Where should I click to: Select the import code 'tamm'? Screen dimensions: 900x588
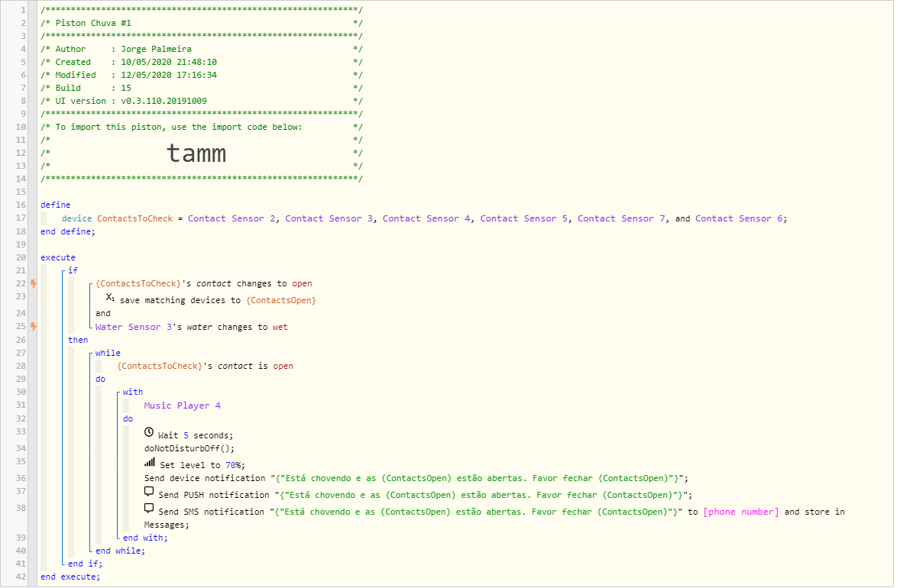(x=196, y=153)
